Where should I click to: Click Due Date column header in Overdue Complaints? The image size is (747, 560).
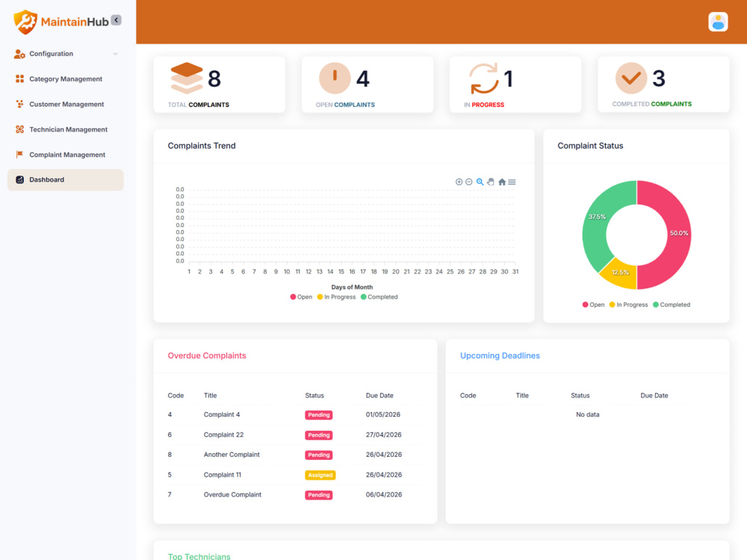pyautogui.click(x=379, y=396)
